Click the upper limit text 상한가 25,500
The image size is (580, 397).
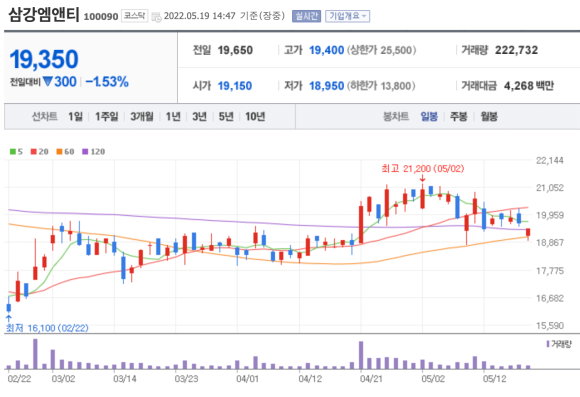[381, 50]
